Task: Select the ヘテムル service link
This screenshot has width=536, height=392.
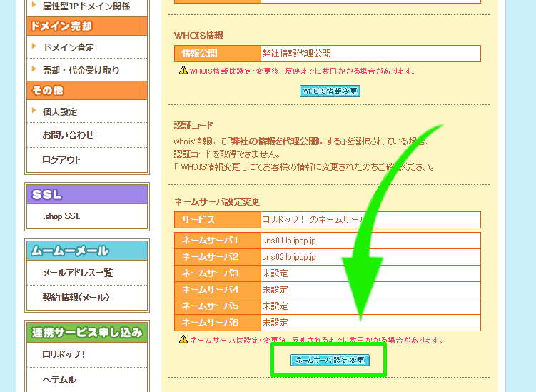Action: [x=59, y=379]
